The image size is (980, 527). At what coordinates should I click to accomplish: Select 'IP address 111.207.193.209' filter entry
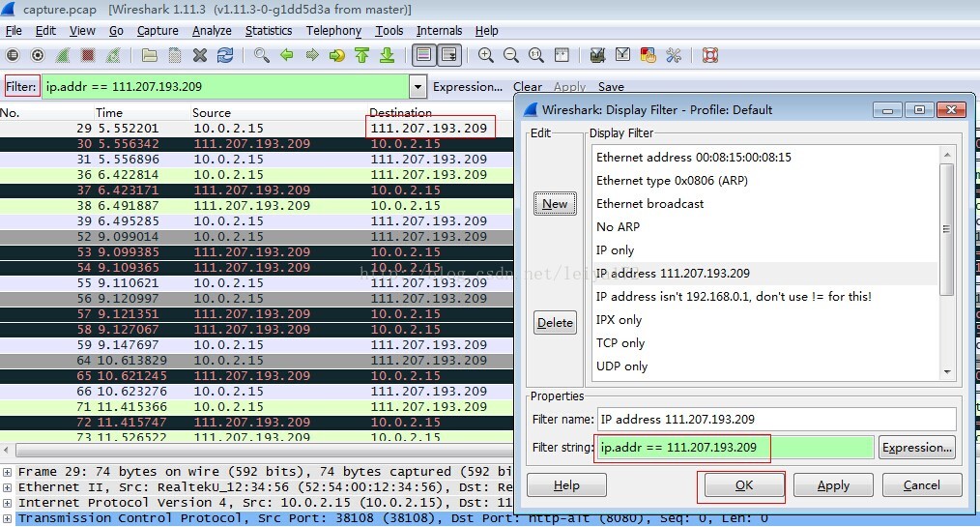765,274
